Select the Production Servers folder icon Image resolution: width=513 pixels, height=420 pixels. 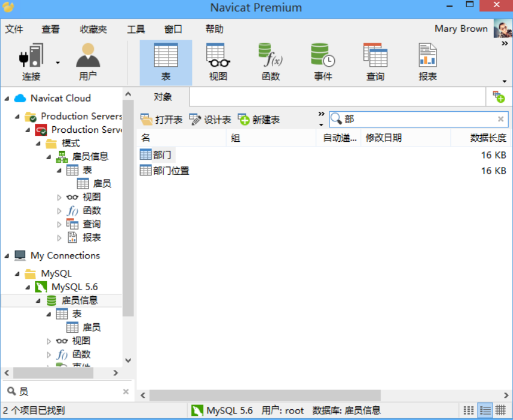tap(31, 117)
